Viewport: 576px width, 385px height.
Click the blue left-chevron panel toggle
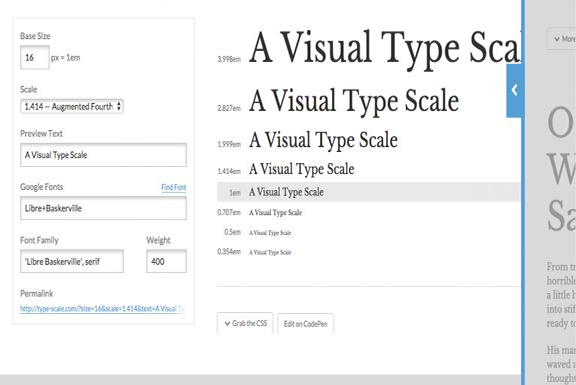point(514,90)
